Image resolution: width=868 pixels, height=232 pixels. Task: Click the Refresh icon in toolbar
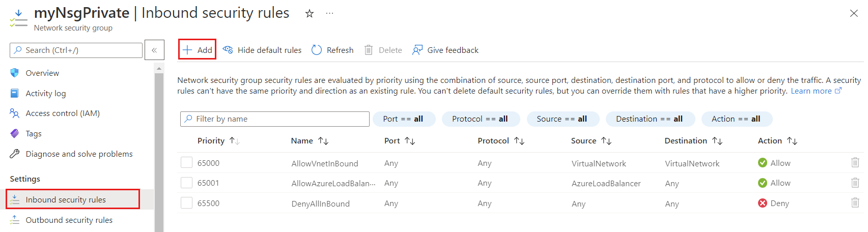tap(317, 50)
